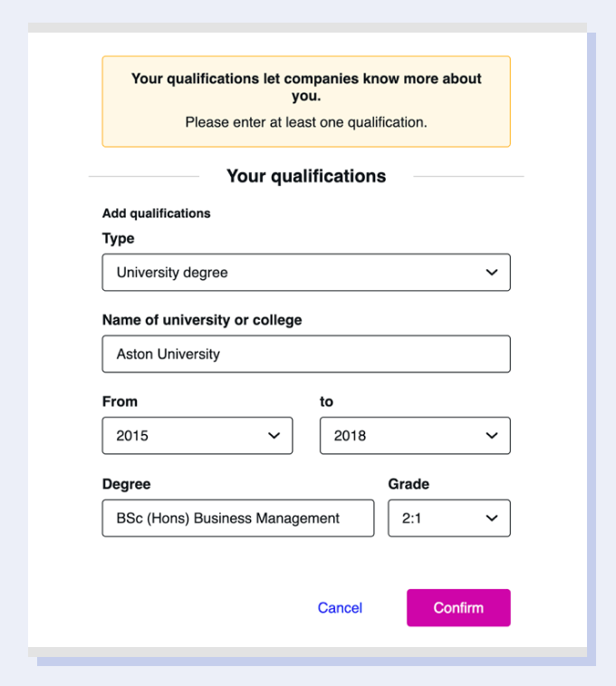Click the chevron icon in From dropdown
The height and width of the screenshot is (686, 616).
(x=274, y=436)
